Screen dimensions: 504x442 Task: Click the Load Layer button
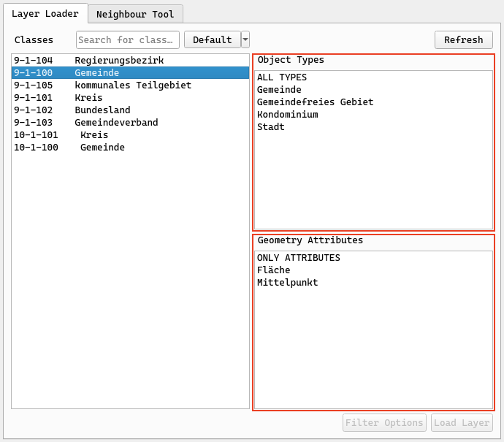click(x=462, y=423)
